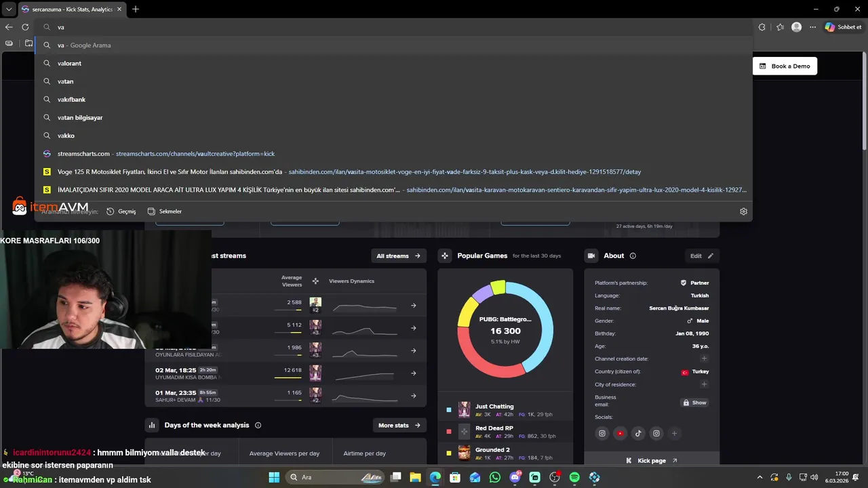Open the favorites star icon
Screen dimensions: 868x488
(x=780, y=27)
